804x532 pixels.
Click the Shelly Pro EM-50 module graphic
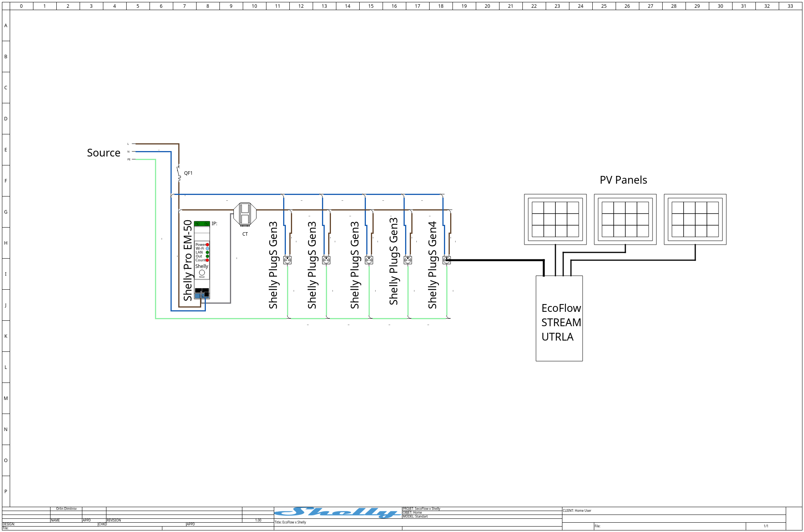tap(202, 260)
